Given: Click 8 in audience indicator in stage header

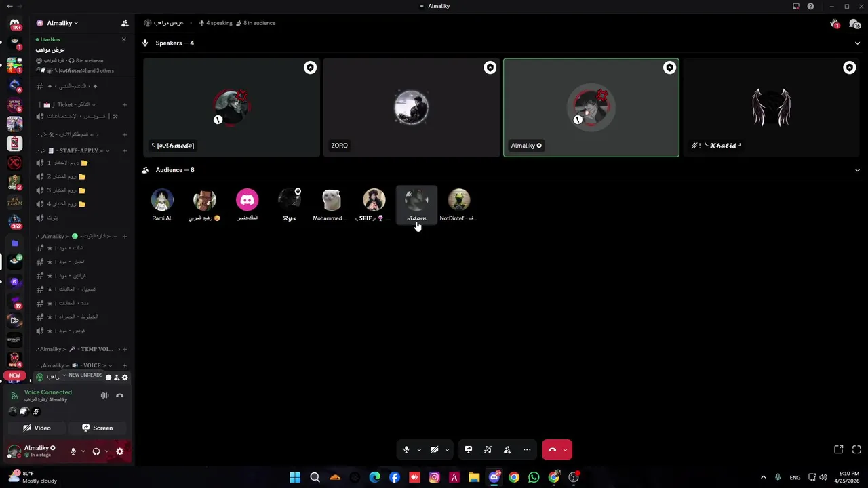Looking at the screenshot, I should coord(255,23).
